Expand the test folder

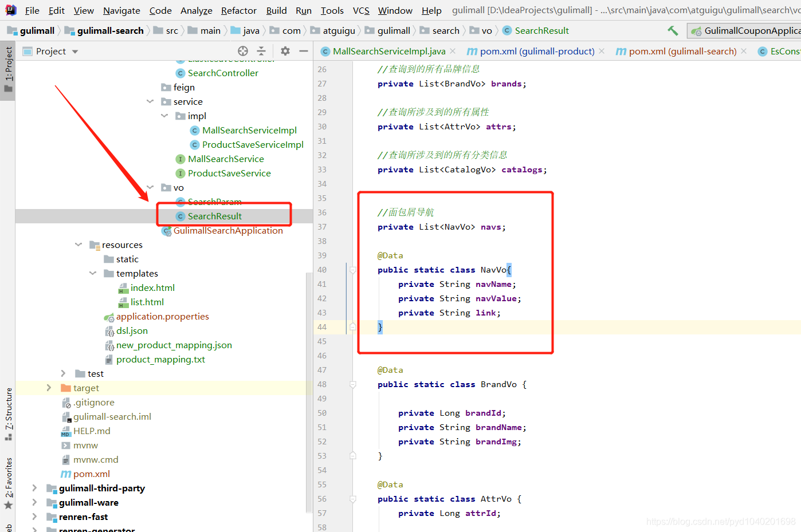pyautogui.click(x=64, y=373)
